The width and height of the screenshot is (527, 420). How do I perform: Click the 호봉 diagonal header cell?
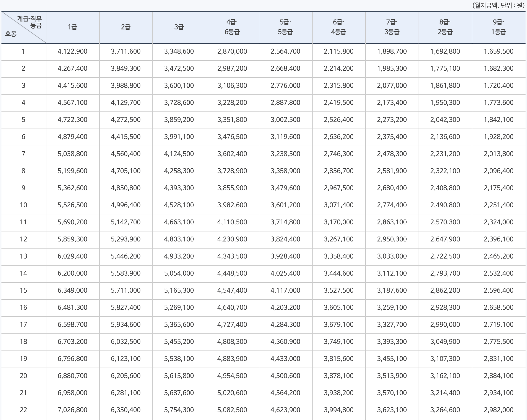click(23, 28)
